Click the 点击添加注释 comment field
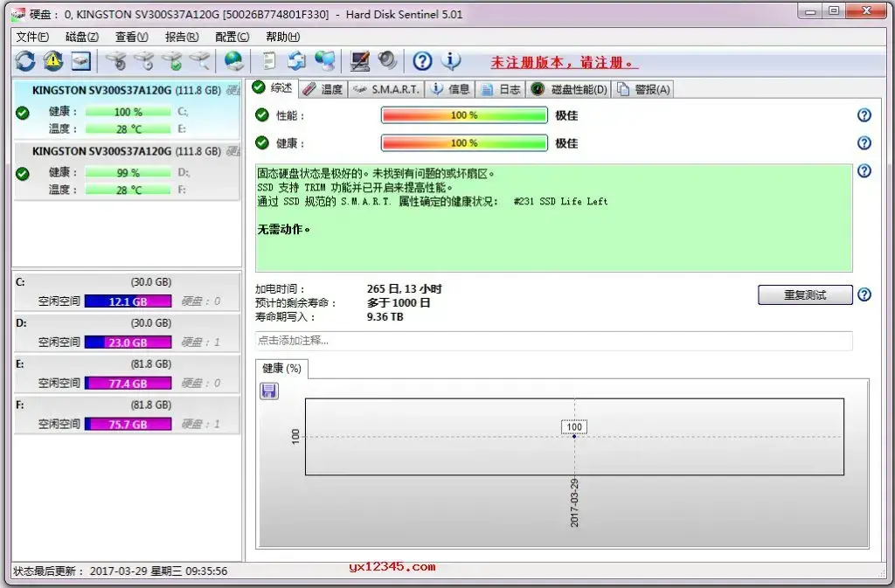The image size is (895, 588). (553, 341)
